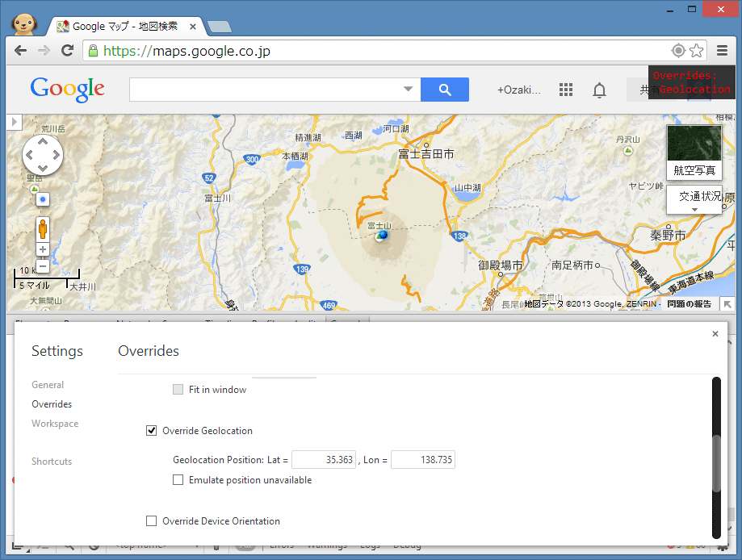
Task: Select General in Settings sidebar
Action: coord(48,385)
